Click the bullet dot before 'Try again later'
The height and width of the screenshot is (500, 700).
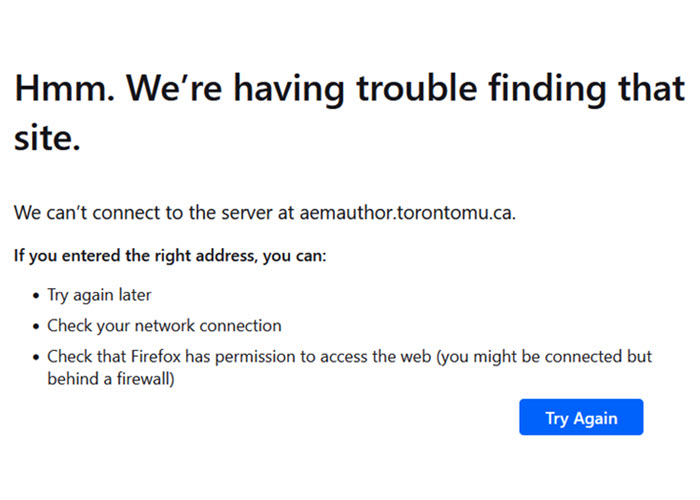coord(34,296)
